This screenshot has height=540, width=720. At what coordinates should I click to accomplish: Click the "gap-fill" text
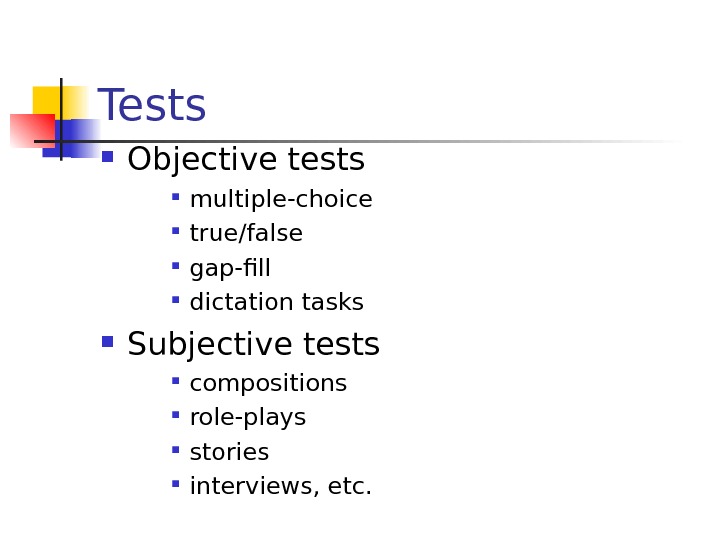click(230, 269)
